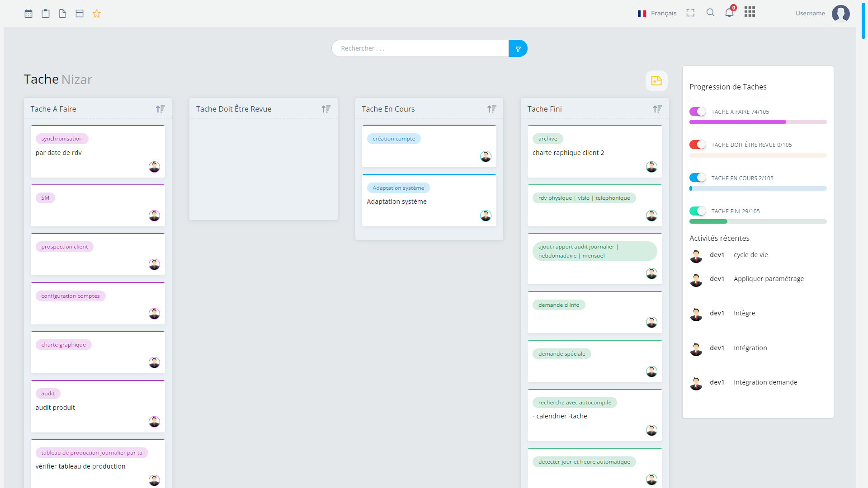This screenshot has height=488, width=868.
Task: Click dev1 avatar beside Intégration demande
Action: pyautogui.click(x=696, y=383)
